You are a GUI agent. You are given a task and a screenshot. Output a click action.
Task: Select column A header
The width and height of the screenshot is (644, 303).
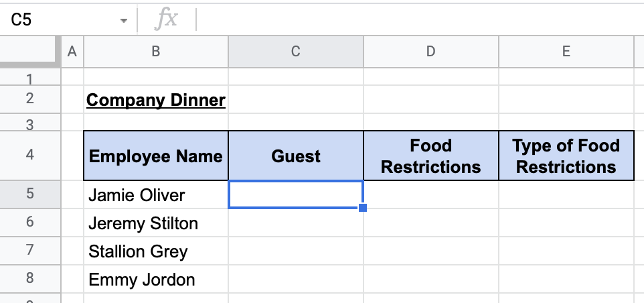(x=72, y=51)
